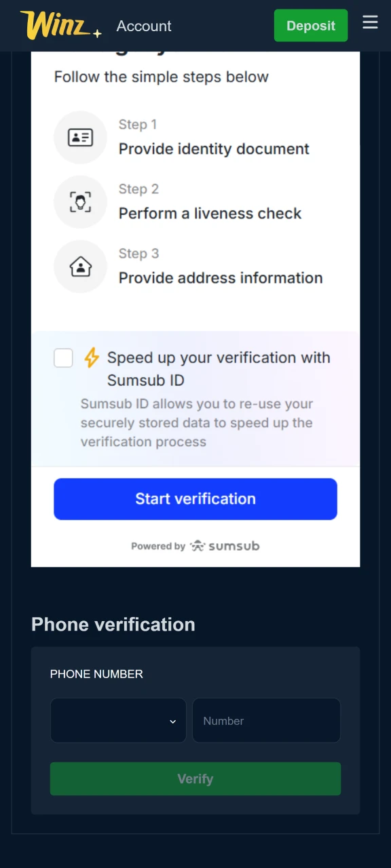Toggle the checkbox beside the lightning icon
This screenshot has width=391, height=868.
point(63,357)
